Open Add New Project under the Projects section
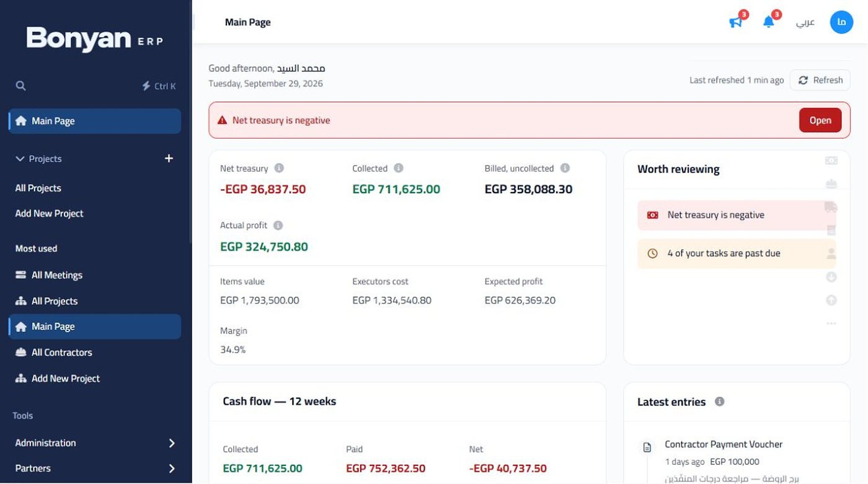This screenshot has width=868, height=484. pyautogui.click(x=94, y=214)
